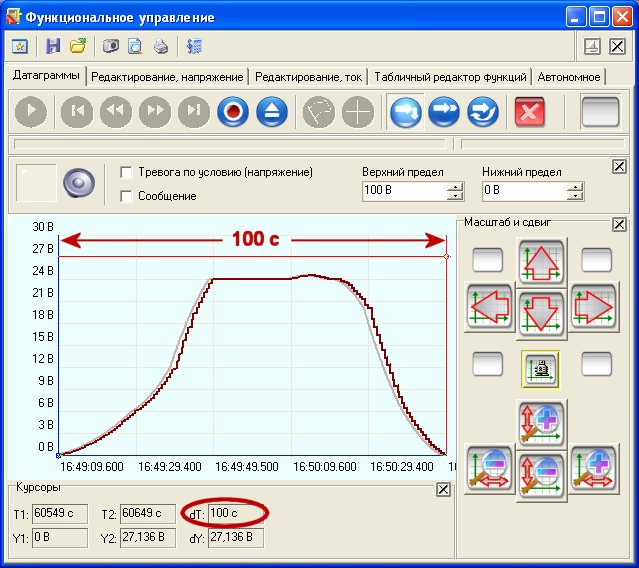
Task: Click the lock icon in scale panel
Action: (541, 369)
